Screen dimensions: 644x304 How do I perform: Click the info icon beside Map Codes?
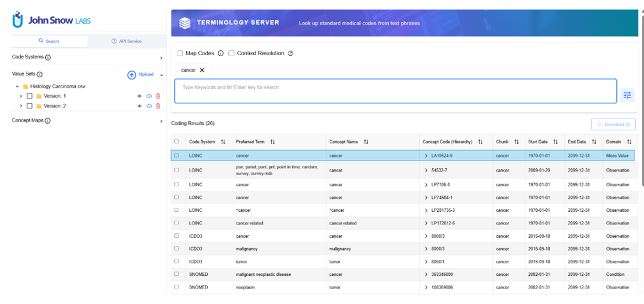point(221,54)
